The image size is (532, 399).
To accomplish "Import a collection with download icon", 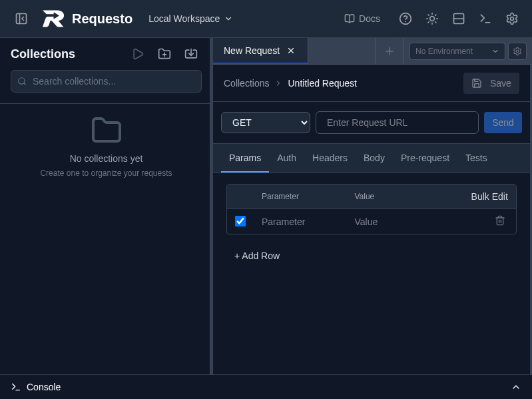I will [191, 54].
